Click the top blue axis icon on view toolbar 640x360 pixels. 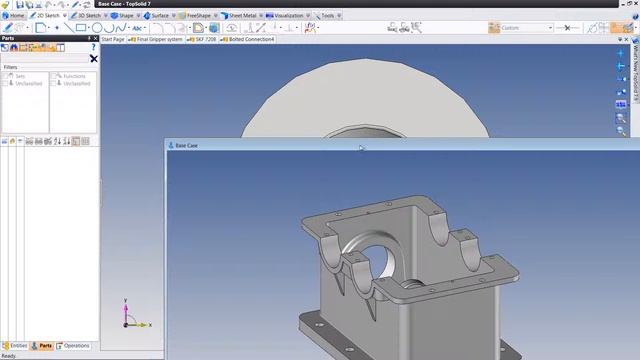[621, 53]
